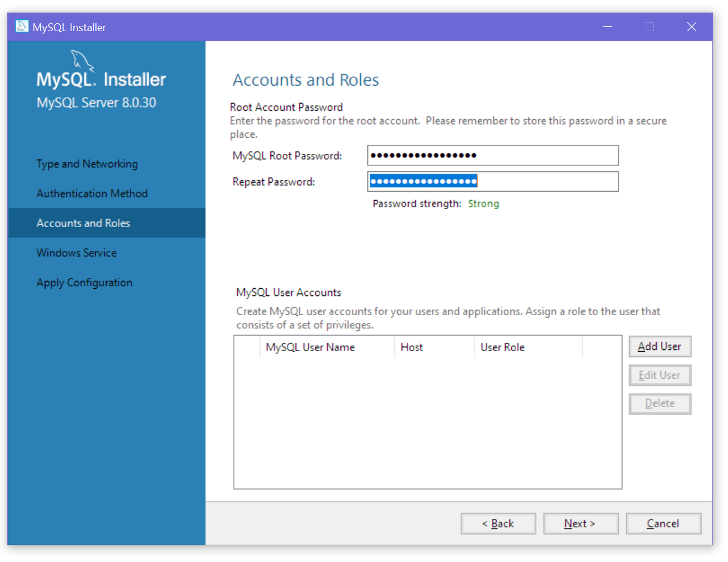Click the disabled Edit User button
Image resolution: width=728 pixels, height=562 pixels.
[660, 375]
